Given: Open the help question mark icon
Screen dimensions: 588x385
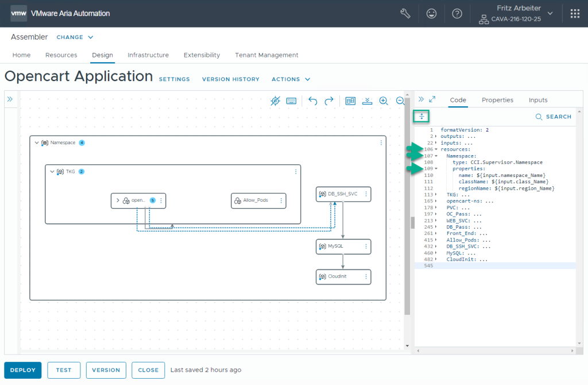Looking at the screenshot, I should pos(457,13).
